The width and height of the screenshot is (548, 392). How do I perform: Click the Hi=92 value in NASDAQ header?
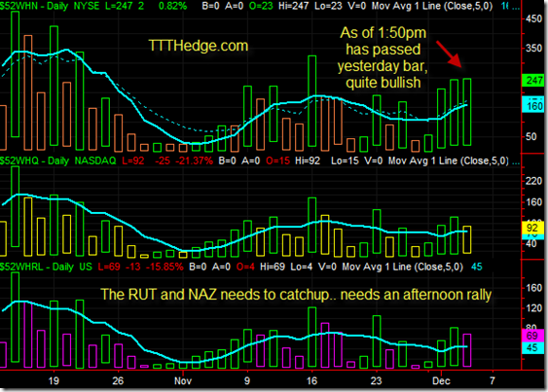[308, 160]
